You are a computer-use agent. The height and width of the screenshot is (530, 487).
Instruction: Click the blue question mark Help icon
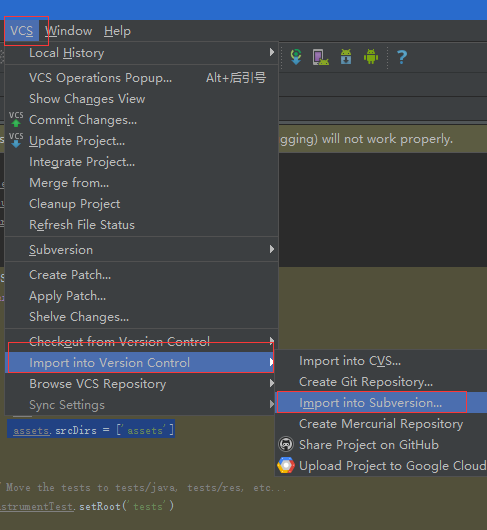pyautogui.click(x=402, y=57)
